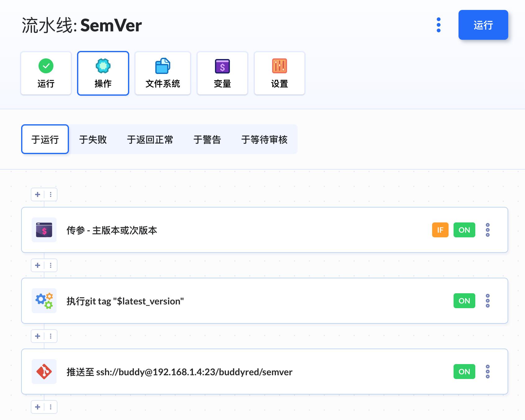Select the 操作 tab
The height and width of the screenshot is (420, 525).
pos(103,73)
